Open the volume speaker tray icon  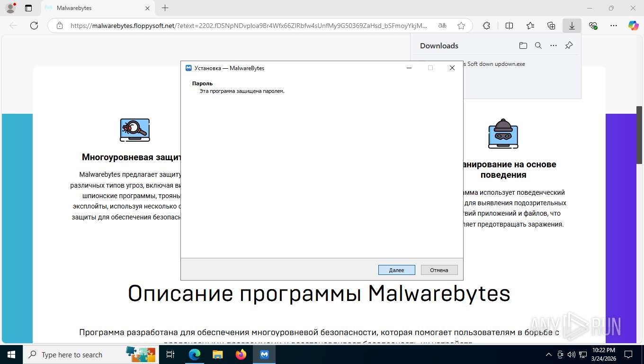pos(572,355)
